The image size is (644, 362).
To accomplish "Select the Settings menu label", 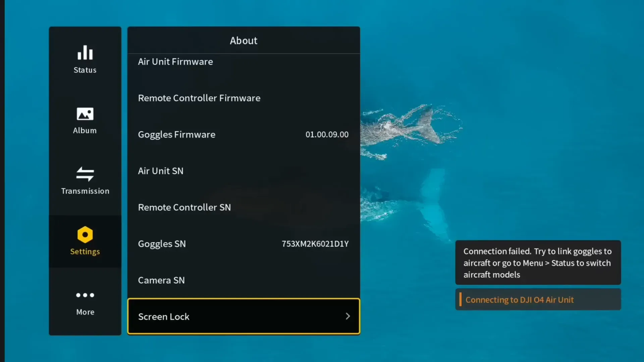I will point(85,251).
